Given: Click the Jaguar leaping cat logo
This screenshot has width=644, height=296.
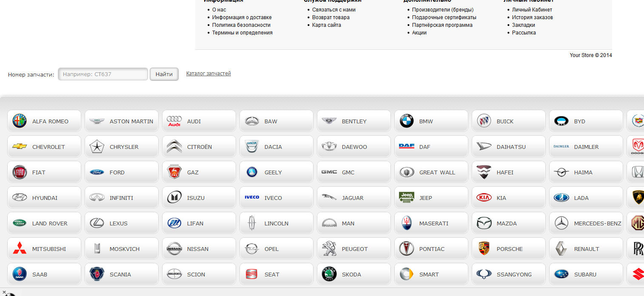Looking at the screenshot, I should (x=329, y=198).
